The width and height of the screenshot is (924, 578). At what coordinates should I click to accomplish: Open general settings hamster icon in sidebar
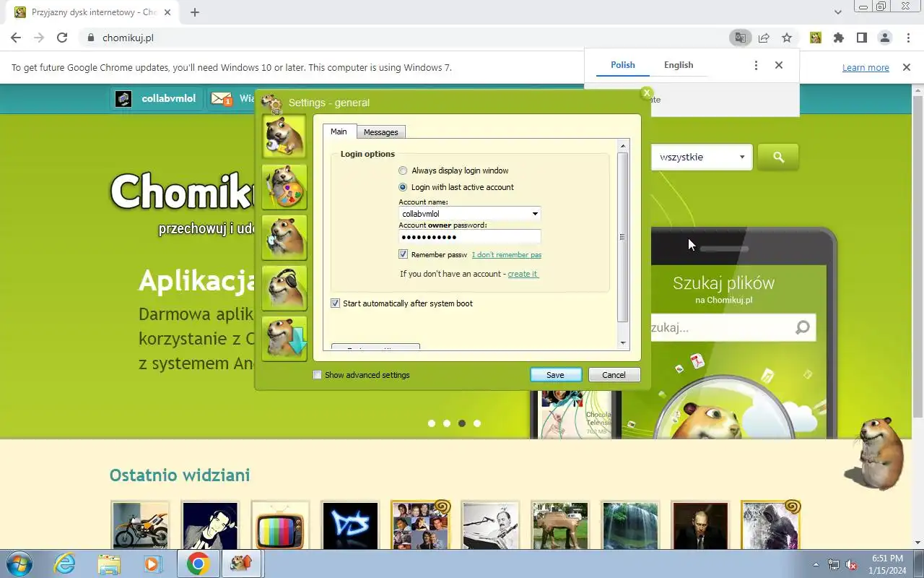284,136
